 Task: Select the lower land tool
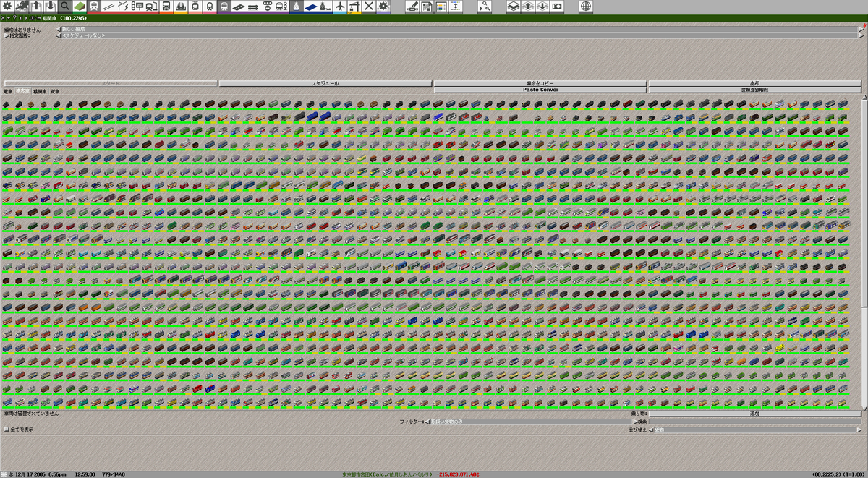[x=51, y=7]
